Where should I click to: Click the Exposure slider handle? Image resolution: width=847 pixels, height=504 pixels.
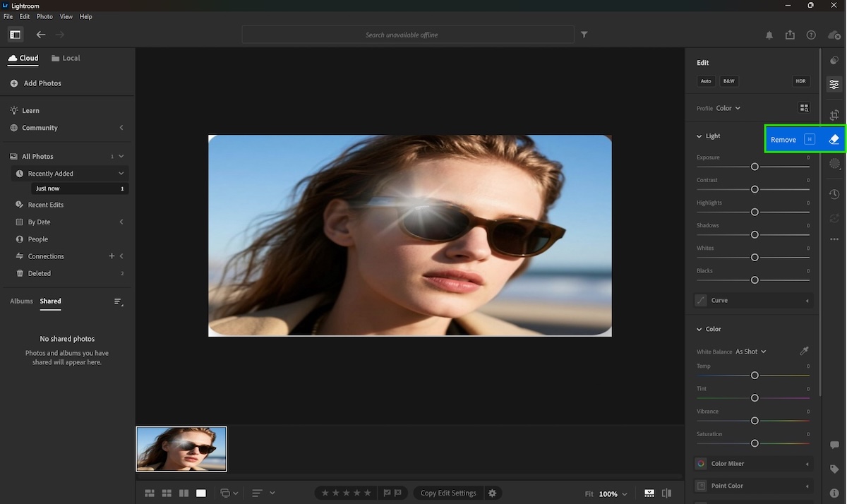coord(755,167)
